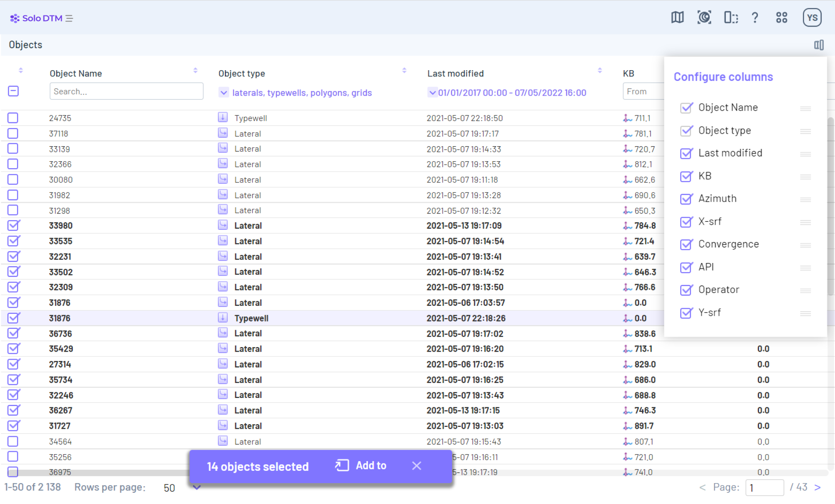Open the apps grid icon
Screen dimensions: 835x504
point(781,17)
